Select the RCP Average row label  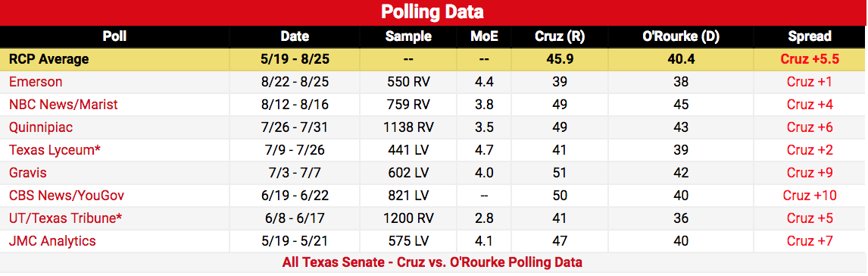pos(49,59)
